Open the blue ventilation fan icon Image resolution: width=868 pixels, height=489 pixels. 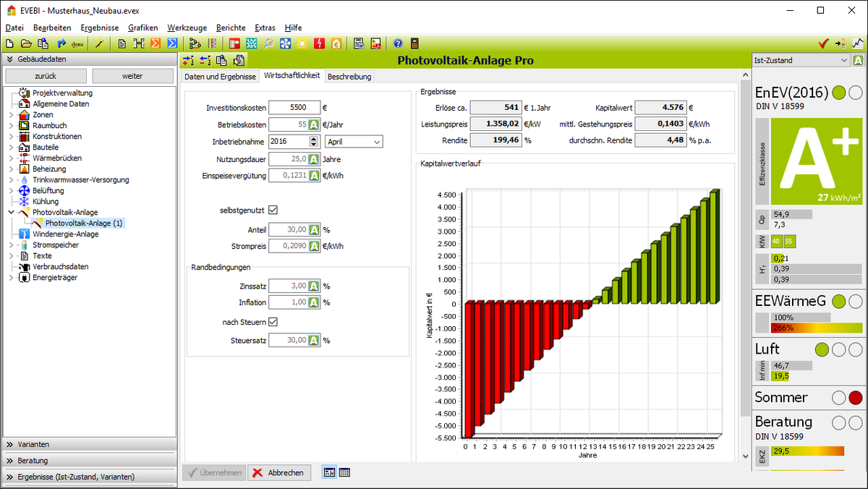[x=286, y=43]
